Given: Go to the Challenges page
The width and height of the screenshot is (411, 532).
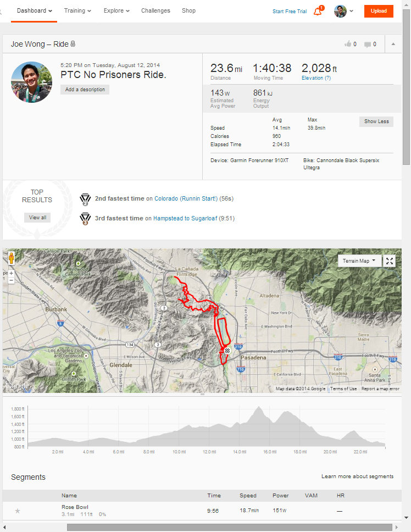Looking at the screenshot, I should pos(155,10).
